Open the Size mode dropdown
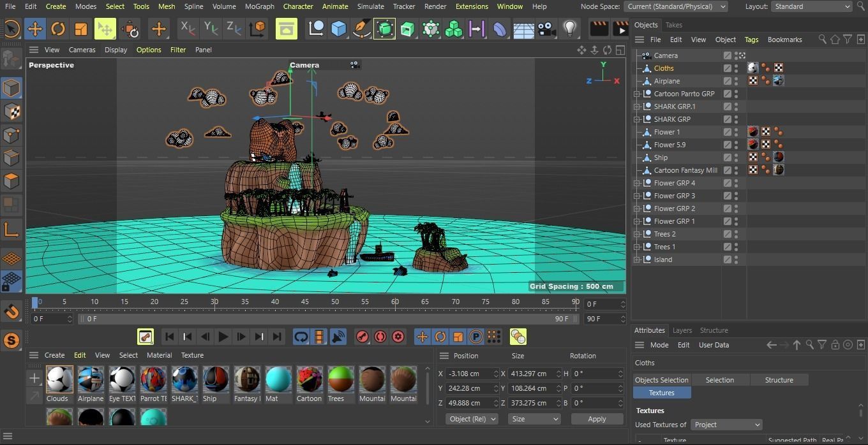The image size is (868, 445). (x=534, y=419)
